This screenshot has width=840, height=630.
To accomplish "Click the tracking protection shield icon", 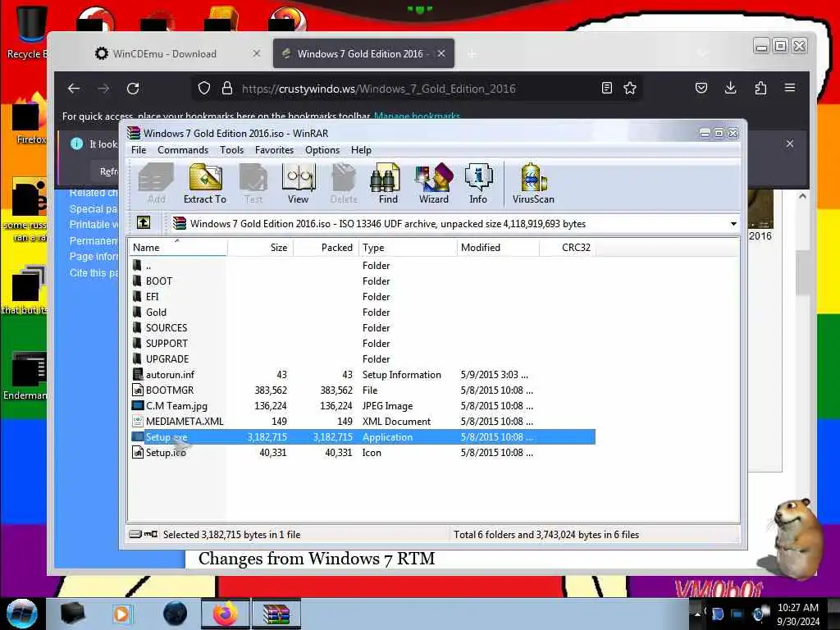I will (x=204, y=89).
